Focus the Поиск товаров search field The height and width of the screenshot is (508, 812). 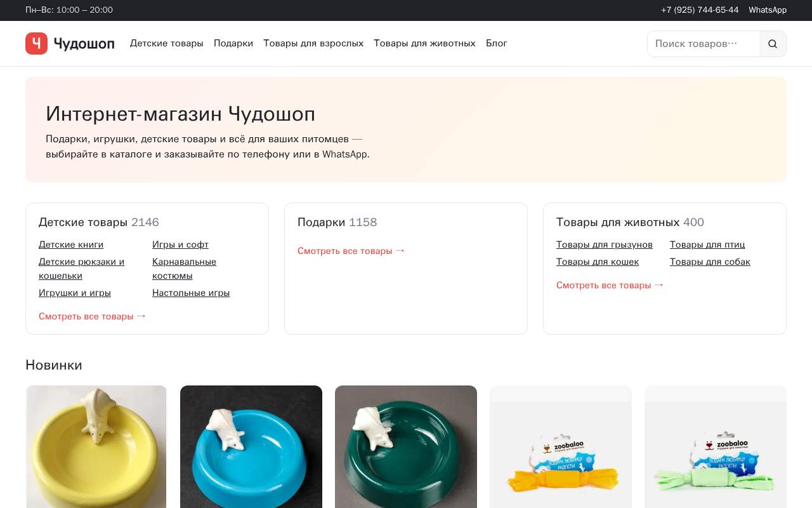pos(704,44)
